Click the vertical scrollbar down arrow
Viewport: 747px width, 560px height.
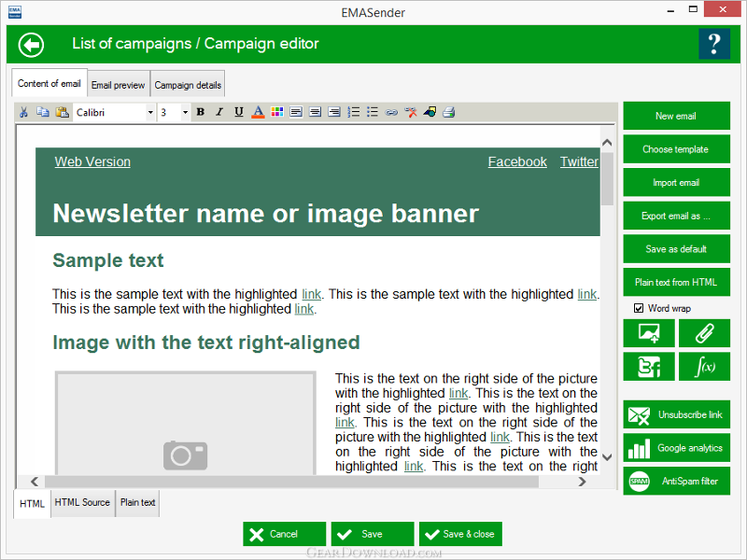point(607,457)
